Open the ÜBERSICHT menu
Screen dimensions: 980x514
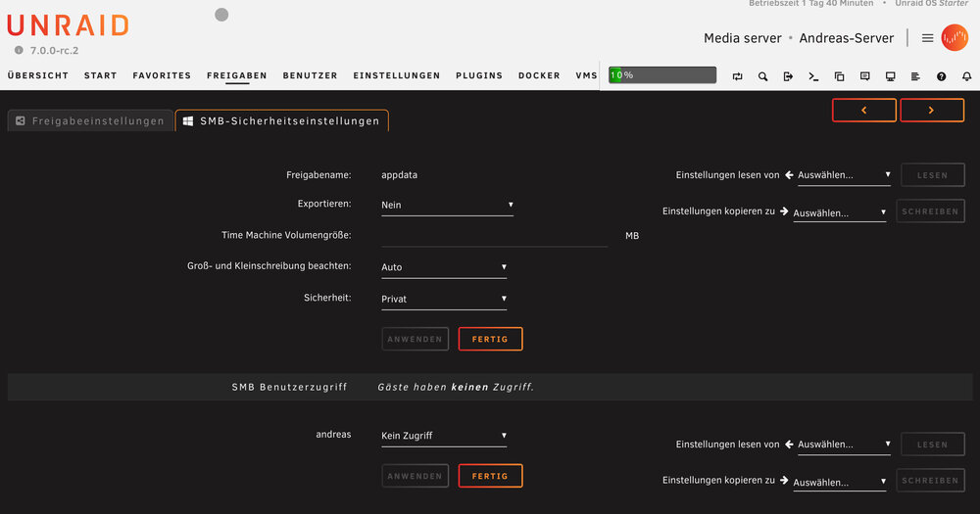pos(38,75)
